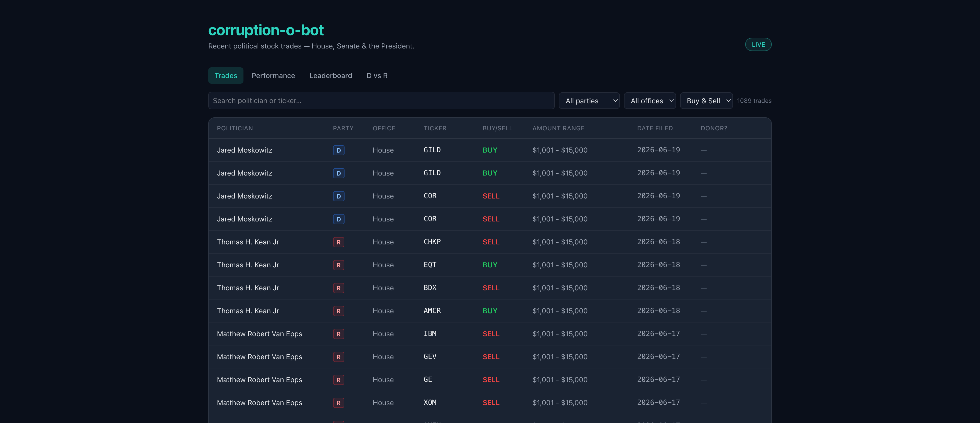This screenshot has width=980, height=423.
Task: Click the R party badge in the GEV row
Action: pyautogui.click(x=338, y=357)
